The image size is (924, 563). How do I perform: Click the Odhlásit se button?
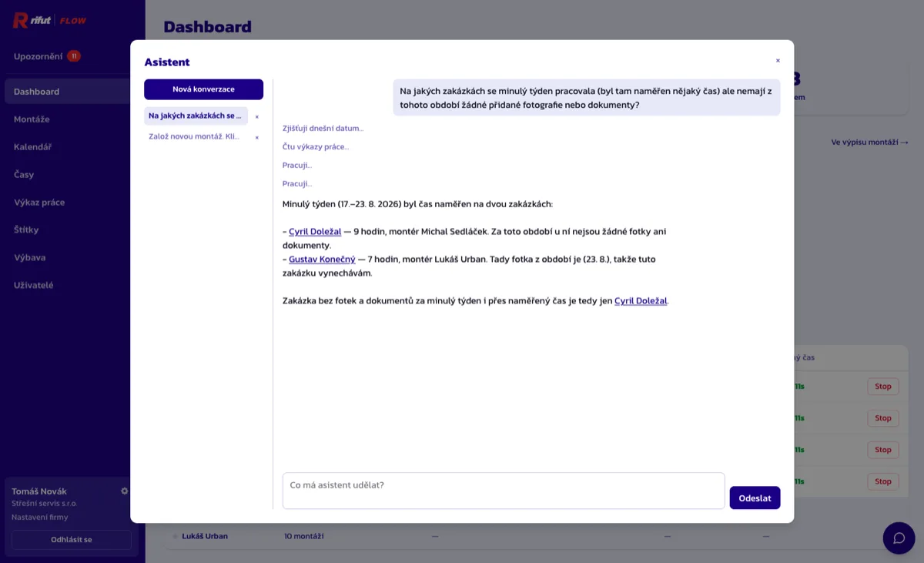72,540
